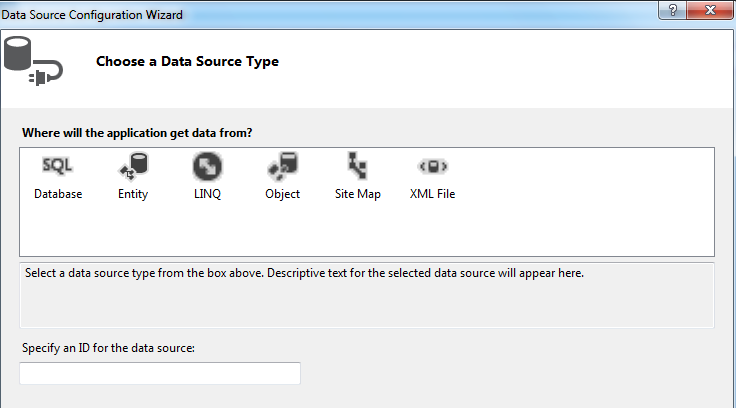Focus the data source ID text field
Image resolution: width=736 pixels, height=408 pixels.
160,373
